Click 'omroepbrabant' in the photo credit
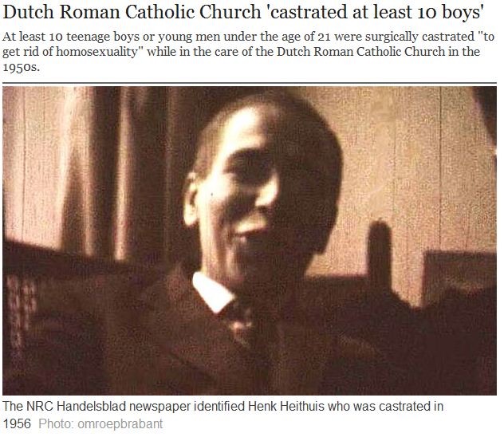This screenshot has height=437, width=504. tap(120, 423)
